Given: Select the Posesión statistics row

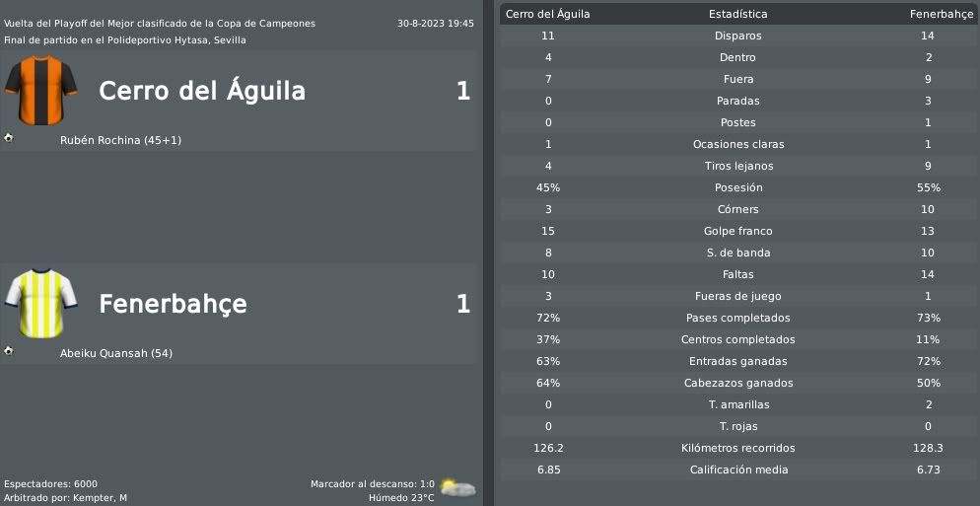Looking at the screenshot, I should click(x=737, y=187).
